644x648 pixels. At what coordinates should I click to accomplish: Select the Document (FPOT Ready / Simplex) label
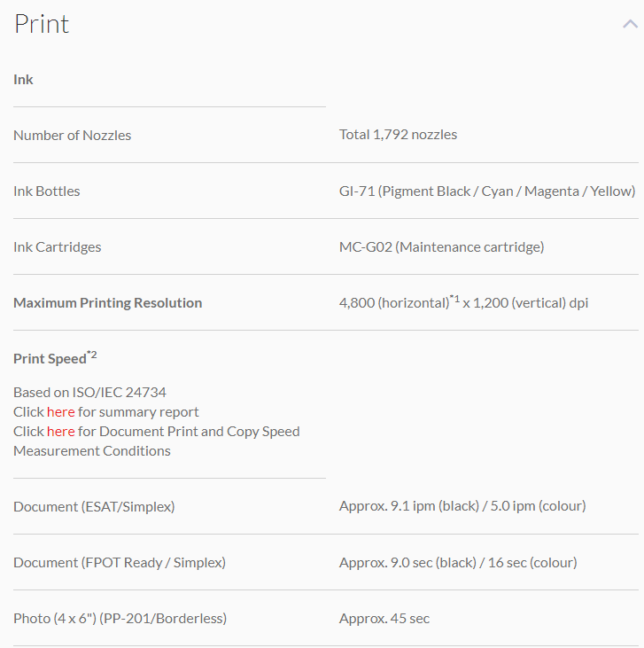pyautogui.click(x=120, y=563)
